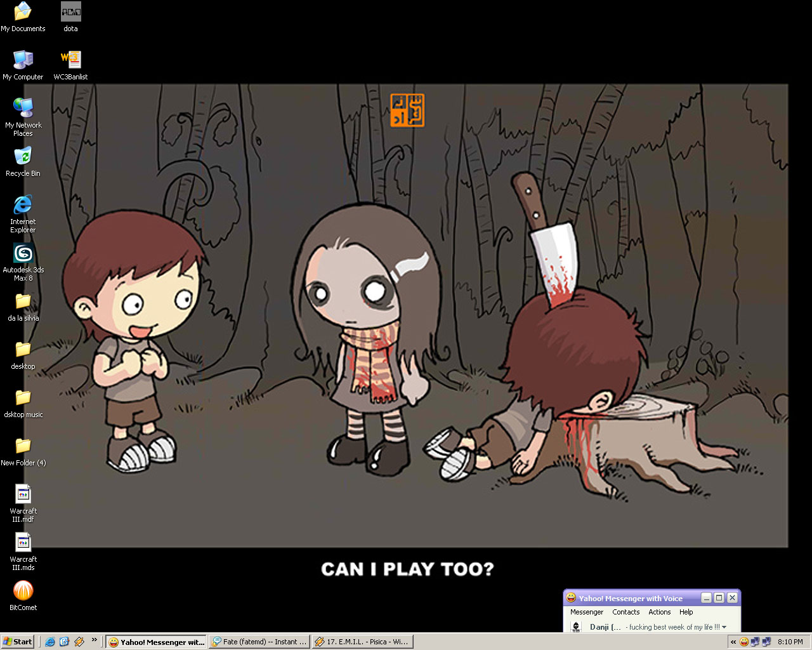Open the Messenger menu

[x=586, y=612]
